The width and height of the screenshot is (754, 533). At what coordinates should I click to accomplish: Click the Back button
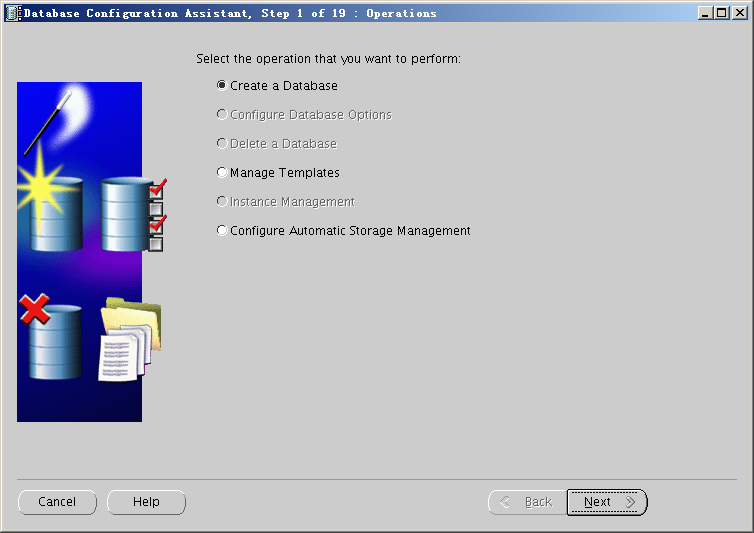(526, 502)
